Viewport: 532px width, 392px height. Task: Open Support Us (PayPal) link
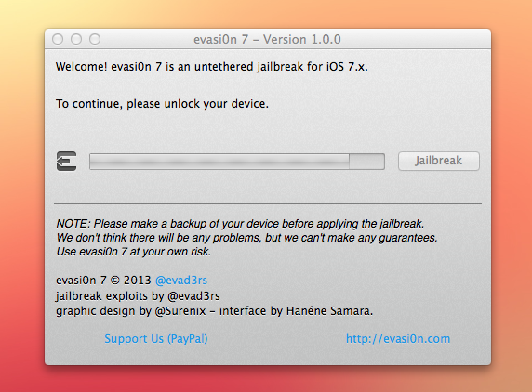(x=156, y=339)
